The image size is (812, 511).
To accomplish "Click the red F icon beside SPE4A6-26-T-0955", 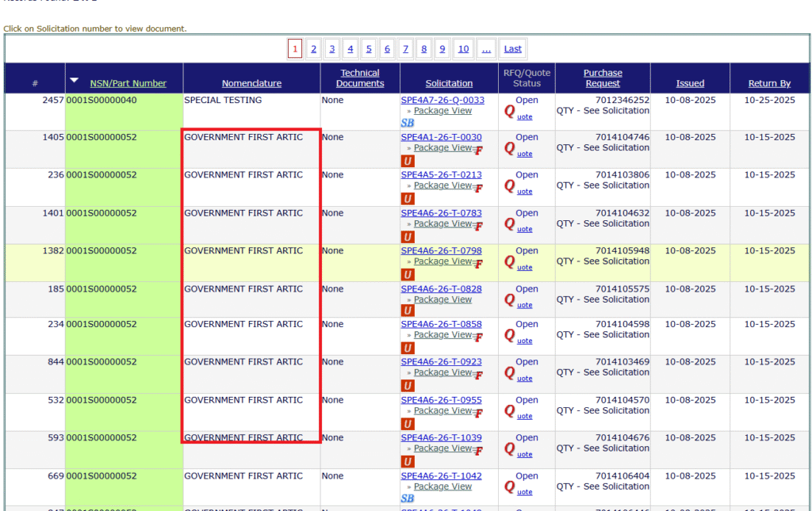I will pyautogui.click(x=478, y=414).
